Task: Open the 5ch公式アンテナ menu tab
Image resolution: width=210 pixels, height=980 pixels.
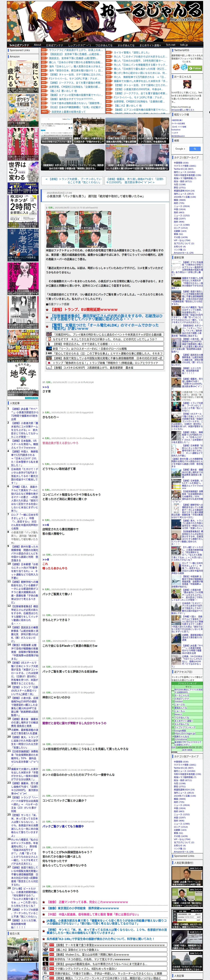Action: tap(19, 45)
